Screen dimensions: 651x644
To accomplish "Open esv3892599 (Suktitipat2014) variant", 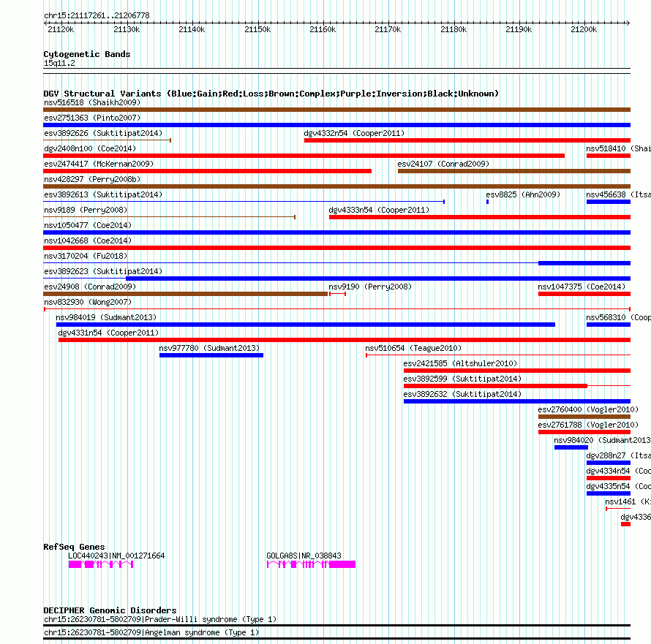I will tap(462, 379).
